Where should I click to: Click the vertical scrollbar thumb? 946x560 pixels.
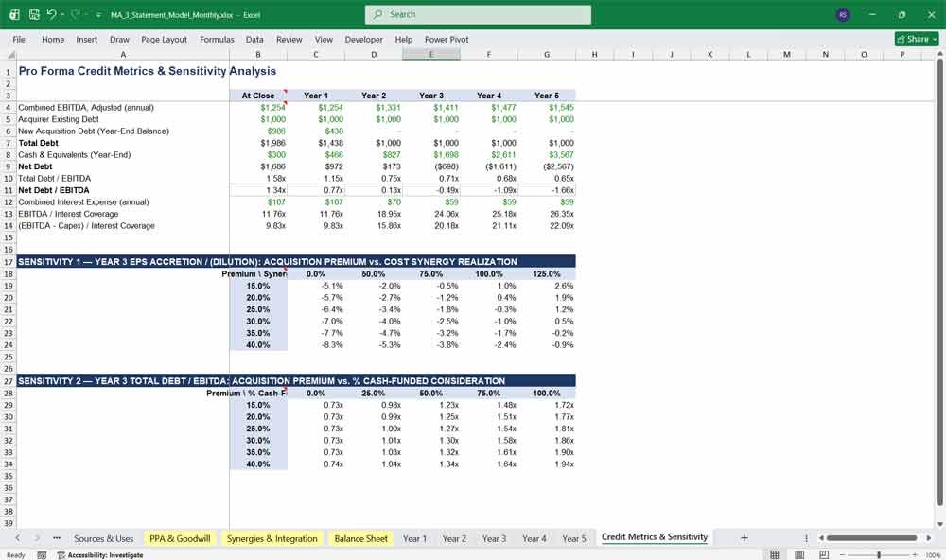pyautogui.click(x=939, y=282)
